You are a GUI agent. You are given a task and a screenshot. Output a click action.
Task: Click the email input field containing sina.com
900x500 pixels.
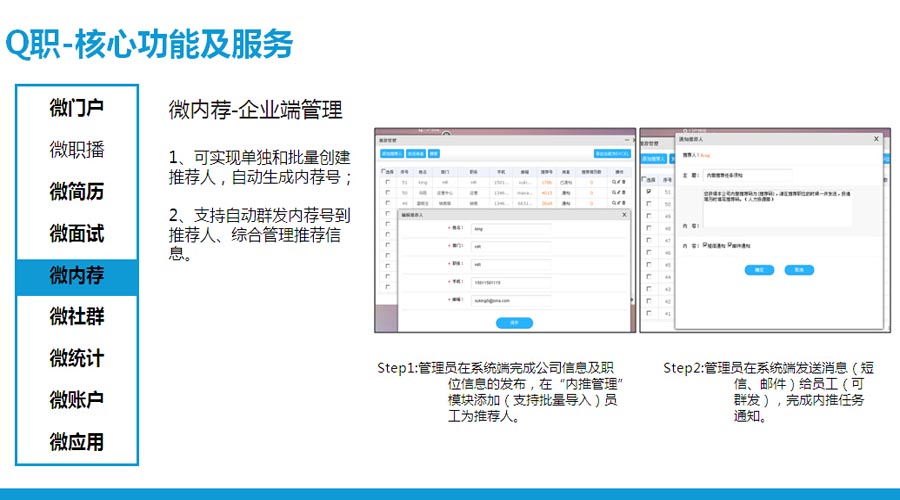click(511, 300)
